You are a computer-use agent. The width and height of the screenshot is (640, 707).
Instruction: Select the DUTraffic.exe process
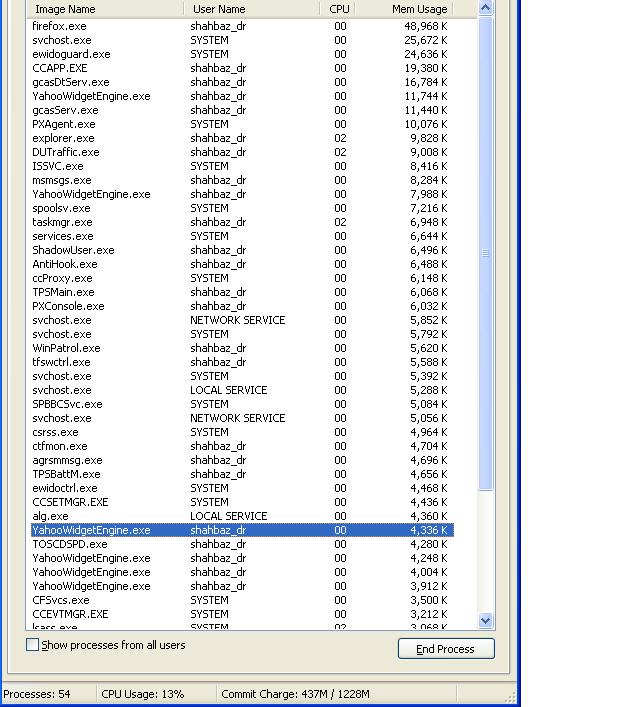[x=242, y=152]
